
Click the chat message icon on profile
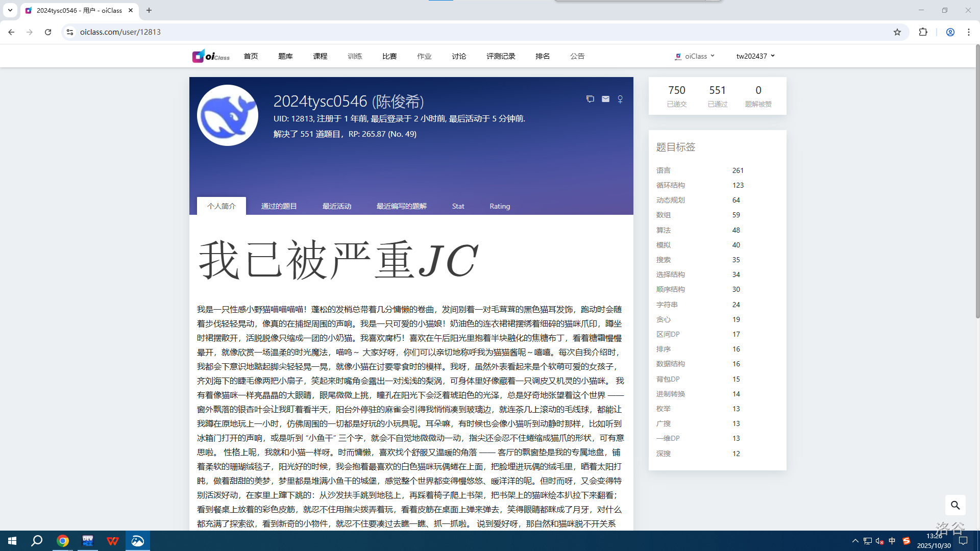tap(590, 99)
